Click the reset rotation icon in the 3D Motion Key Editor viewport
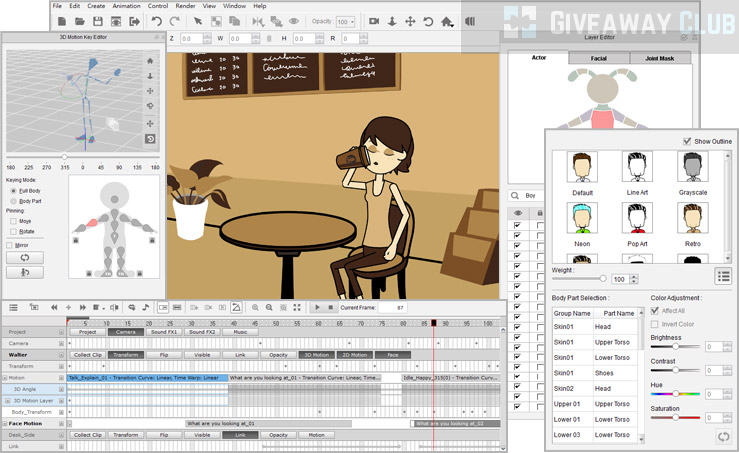This screenshot has height=453, width=739. tap(150, 139)
